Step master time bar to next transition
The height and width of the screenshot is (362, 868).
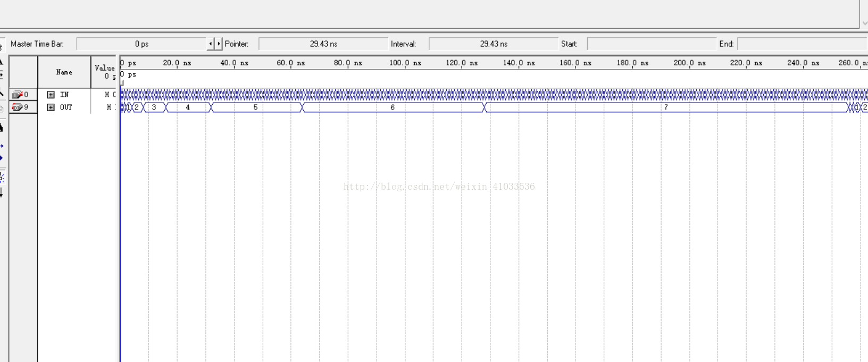[x=219, y=44]
